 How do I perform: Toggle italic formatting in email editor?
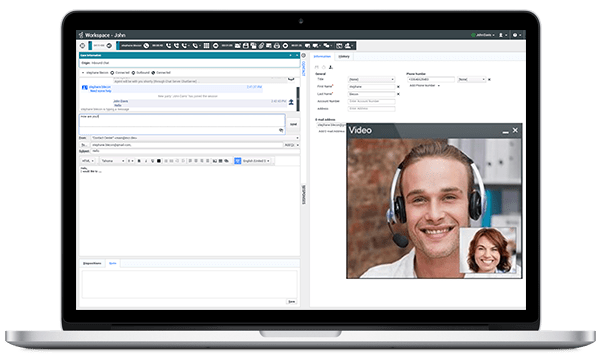[x=146, y=161]
